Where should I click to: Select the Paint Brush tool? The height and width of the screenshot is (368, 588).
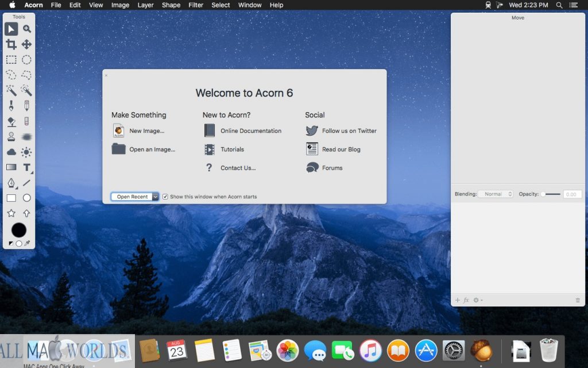pos(11,106)
